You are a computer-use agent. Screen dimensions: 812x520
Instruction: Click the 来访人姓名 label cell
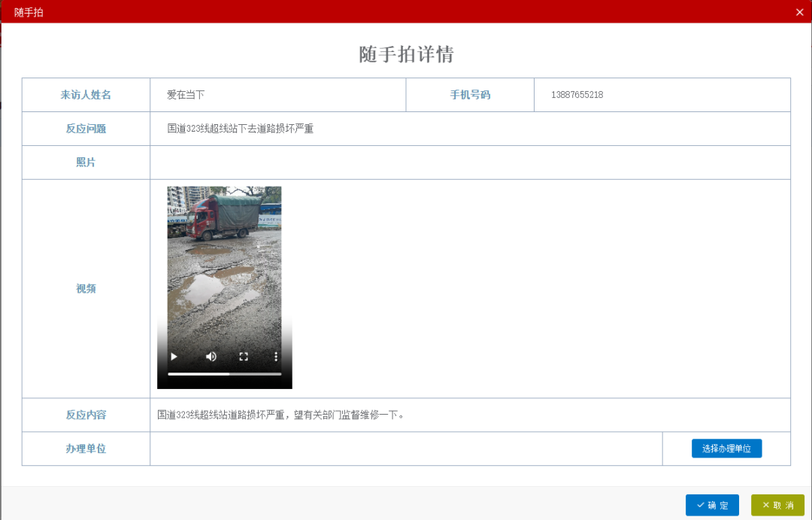86,95
